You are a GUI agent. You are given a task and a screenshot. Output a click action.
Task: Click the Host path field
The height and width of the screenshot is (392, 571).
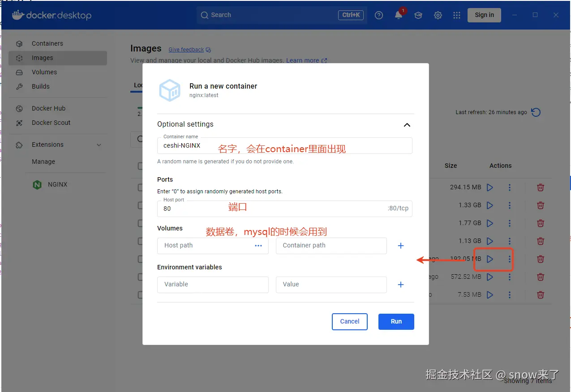(x=213, y=246)
